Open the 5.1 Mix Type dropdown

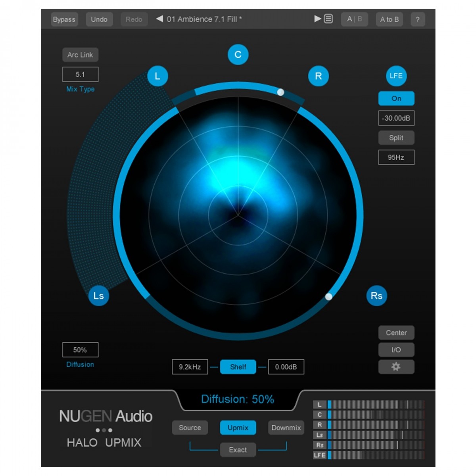point(80,75)
